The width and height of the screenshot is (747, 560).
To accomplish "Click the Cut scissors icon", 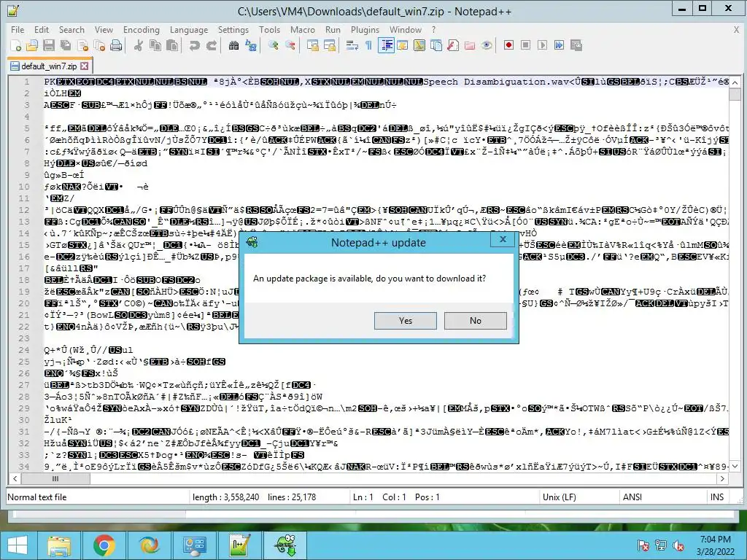I will (139, 45).
